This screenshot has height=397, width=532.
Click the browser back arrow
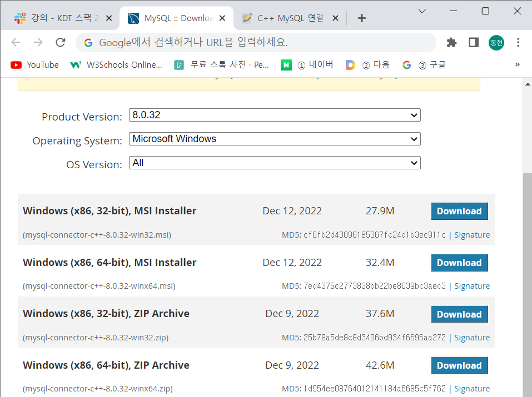[16, 42]
